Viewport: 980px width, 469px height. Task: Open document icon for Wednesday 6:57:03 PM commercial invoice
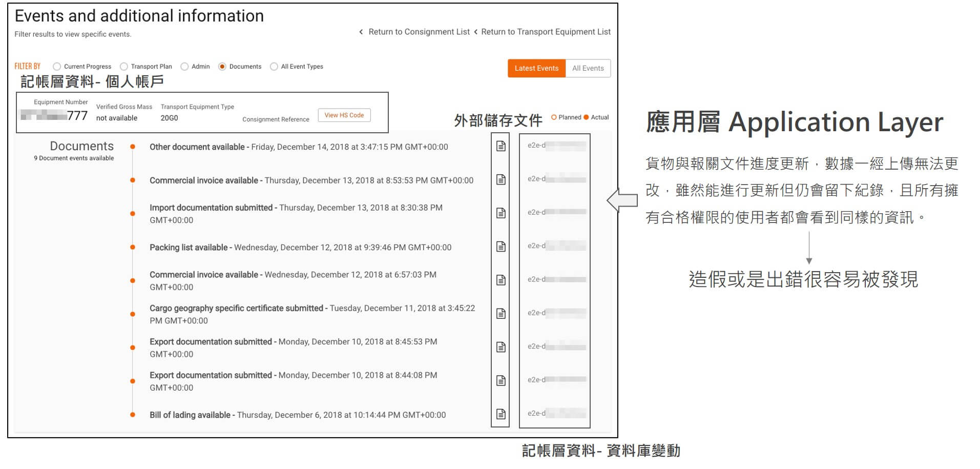501,280
